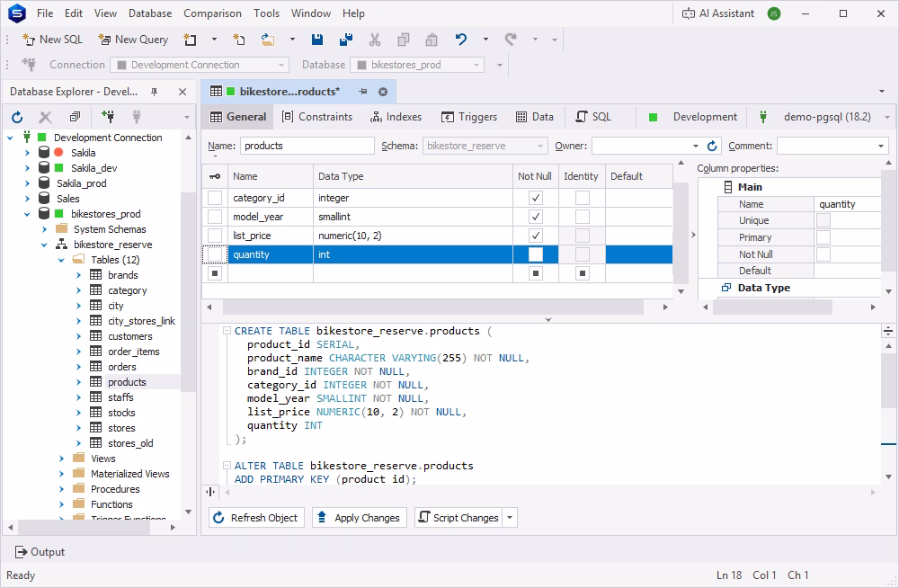Click the Redo arrow icon

[511, 40]
